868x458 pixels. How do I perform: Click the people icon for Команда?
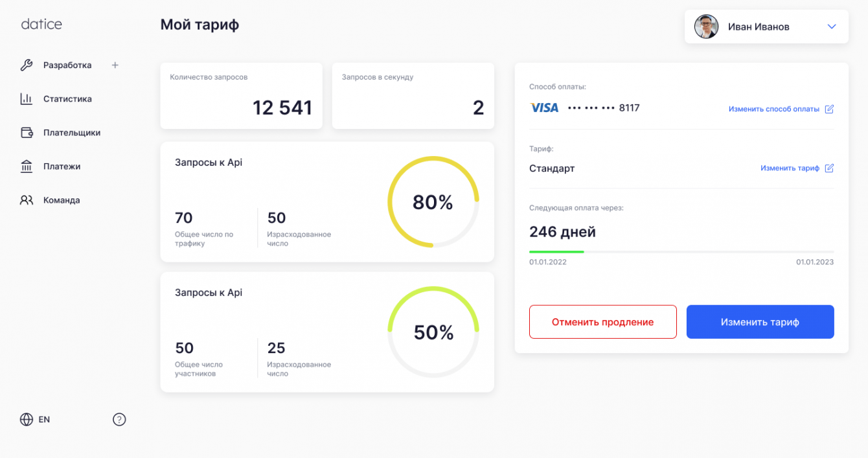(27, 200)
